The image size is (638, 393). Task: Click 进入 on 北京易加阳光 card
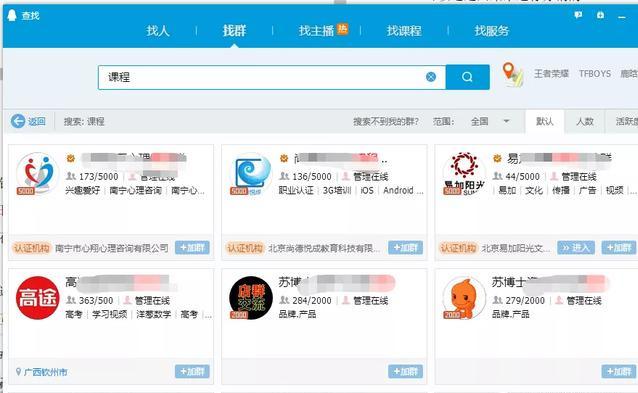[x=576, y=247]
